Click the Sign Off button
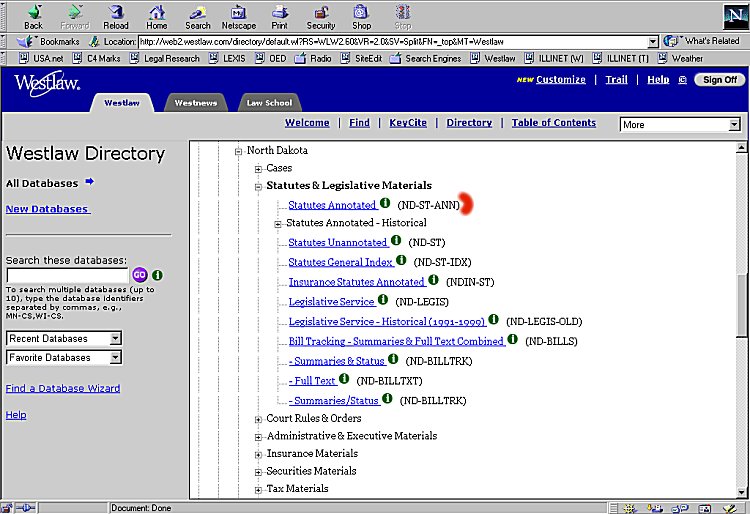 719,80
